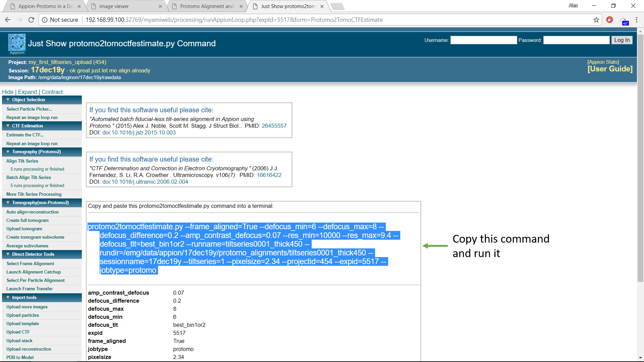Open Create tomogram subvolume item

tap(35, 237)
